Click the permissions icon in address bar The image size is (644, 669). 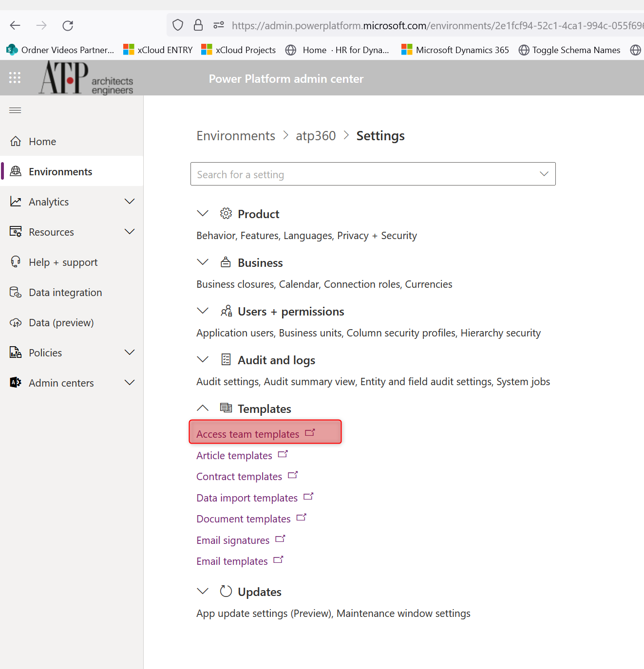[x=219, y=25]
